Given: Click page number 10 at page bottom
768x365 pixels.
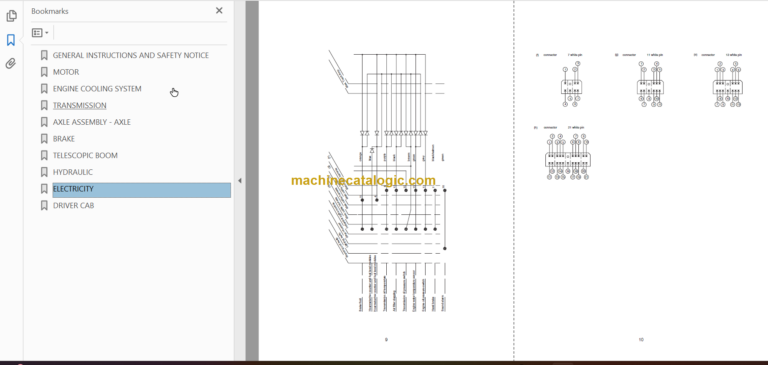Looking at the screenshot, I should click(641, 340).
